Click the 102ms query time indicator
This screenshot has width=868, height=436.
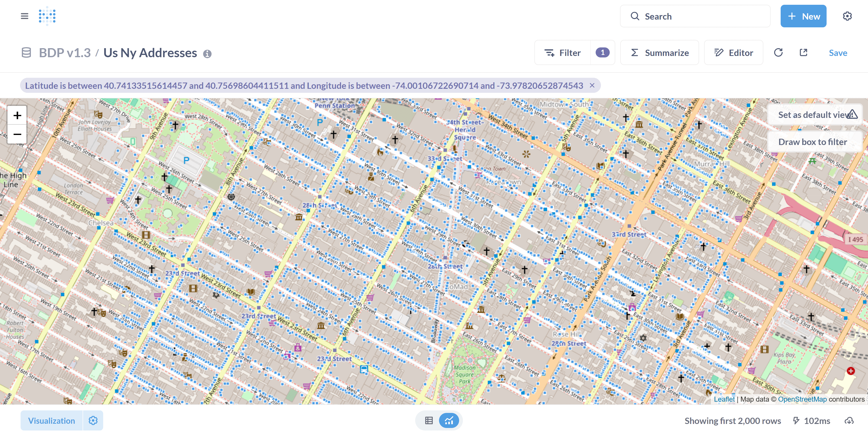811,421
